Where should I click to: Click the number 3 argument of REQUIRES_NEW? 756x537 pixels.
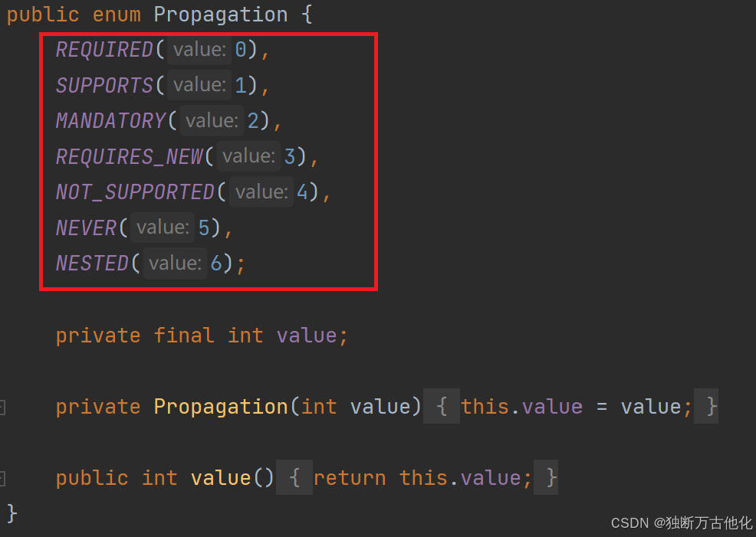[289, 156]
